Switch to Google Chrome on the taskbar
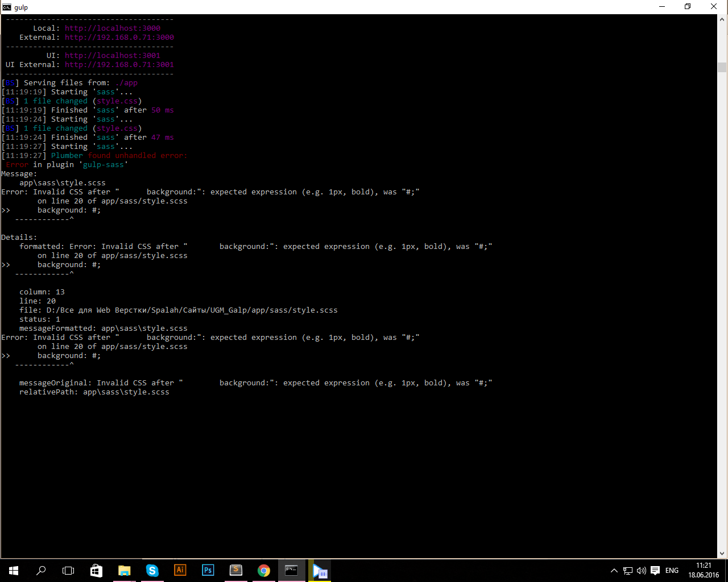Viewport: 728px width, 582px height. click(263, 571)
